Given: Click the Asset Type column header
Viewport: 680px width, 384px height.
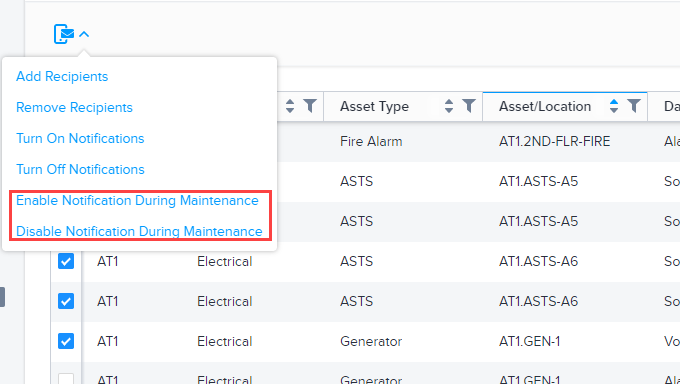Looking at the screenshot, I should [x=374, y=106].
